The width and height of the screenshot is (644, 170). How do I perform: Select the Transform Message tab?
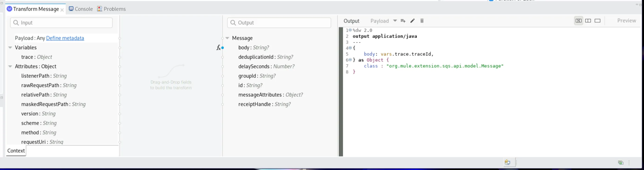click(36, 9)
